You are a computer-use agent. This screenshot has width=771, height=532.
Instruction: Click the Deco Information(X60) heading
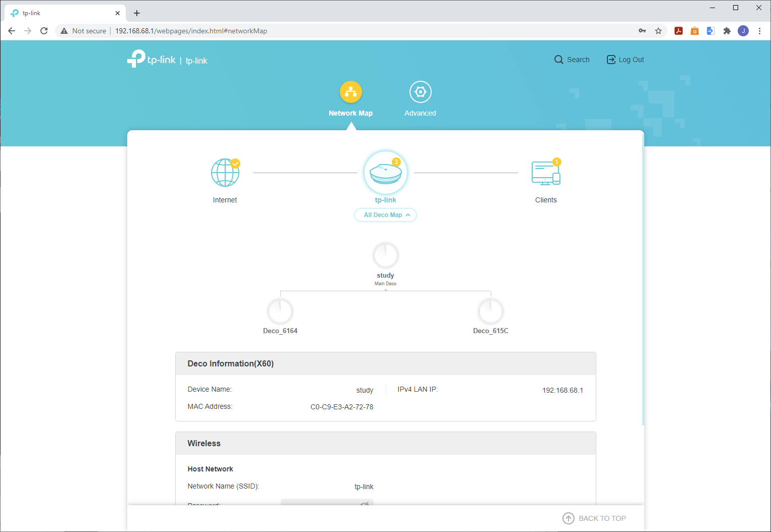coord(231,363)
